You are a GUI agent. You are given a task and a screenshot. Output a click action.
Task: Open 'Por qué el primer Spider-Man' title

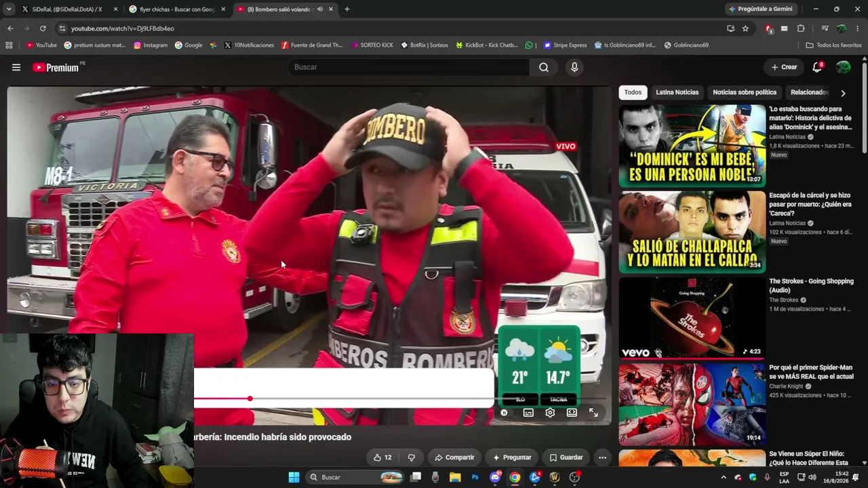(811, 372)
